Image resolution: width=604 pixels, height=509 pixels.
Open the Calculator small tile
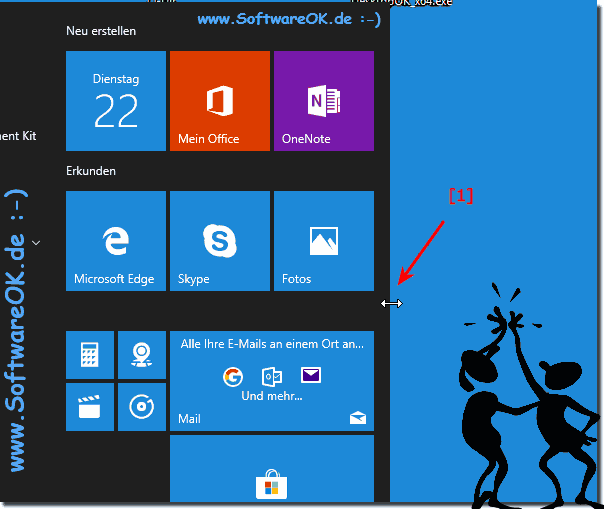[90, 355]
